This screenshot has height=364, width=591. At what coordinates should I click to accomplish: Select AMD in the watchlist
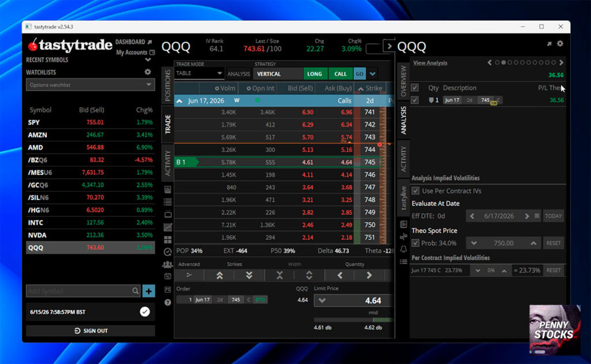pos(91,147)
